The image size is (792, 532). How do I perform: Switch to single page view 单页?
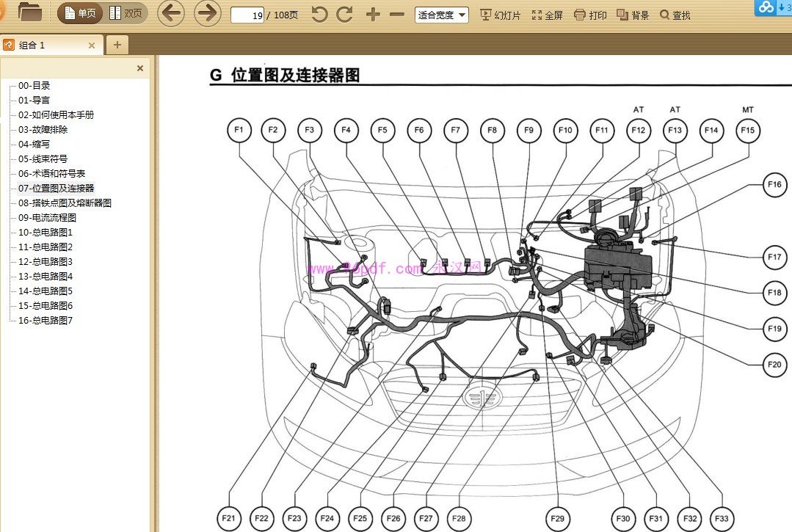[80, 13]
